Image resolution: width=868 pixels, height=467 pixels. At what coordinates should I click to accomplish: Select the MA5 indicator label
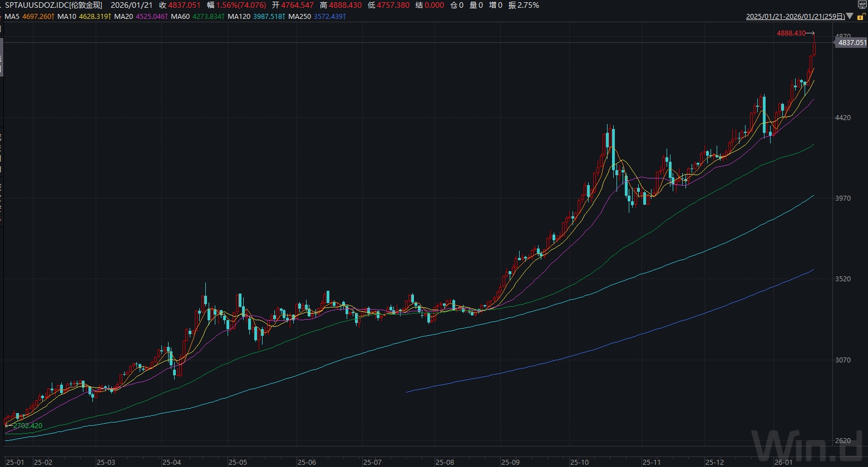point(11,17)
